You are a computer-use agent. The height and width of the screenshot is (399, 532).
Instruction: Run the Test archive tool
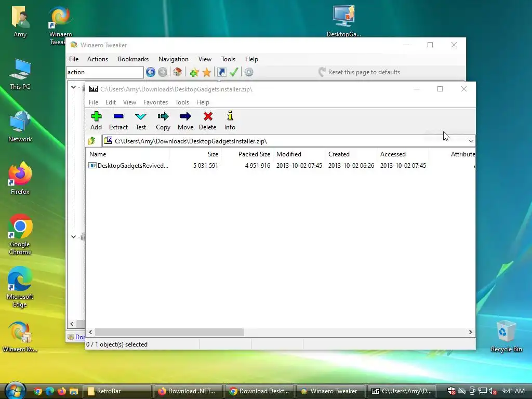coord(140,121)
